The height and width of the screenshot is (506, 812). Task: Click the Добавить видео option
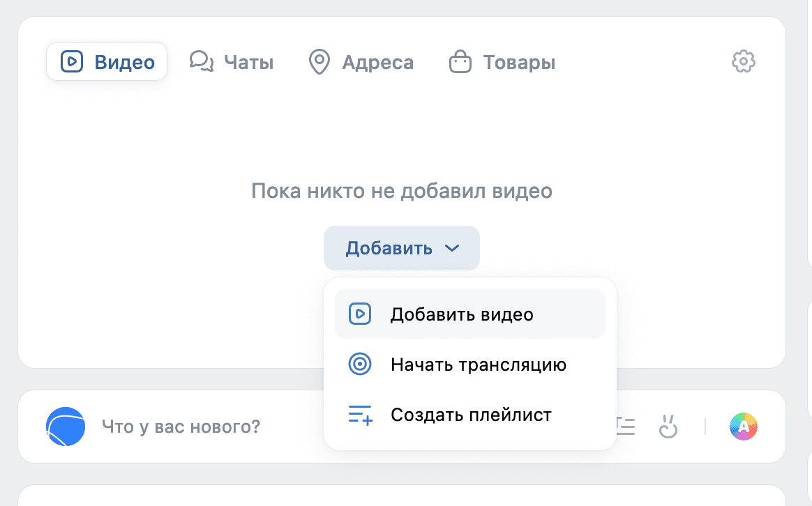click(463, 314)
